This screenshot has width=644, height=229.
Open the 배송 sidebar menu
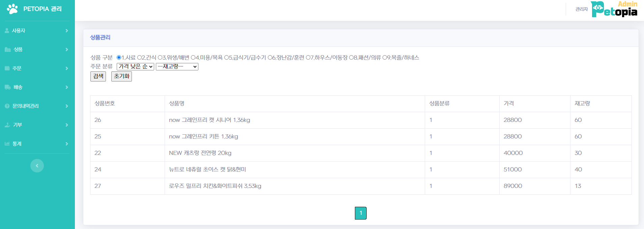37,87
